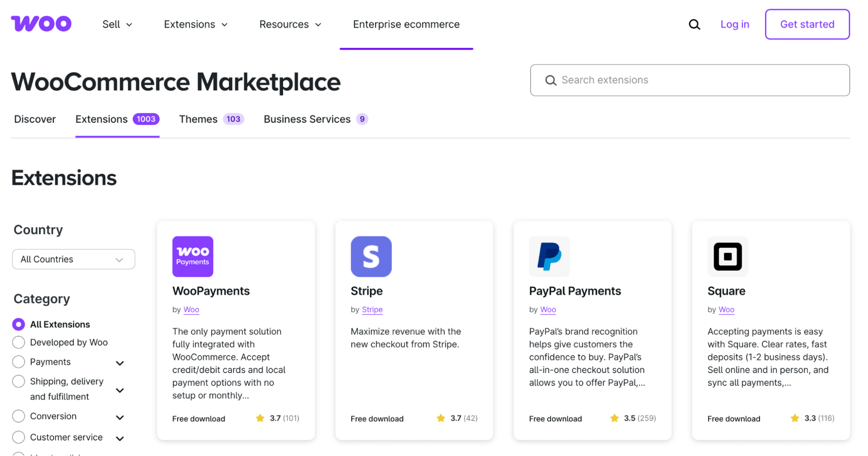Open Woo developer link under WooPayments
Image resolution: width=868 pixels, height=456 pixels.
191,309
